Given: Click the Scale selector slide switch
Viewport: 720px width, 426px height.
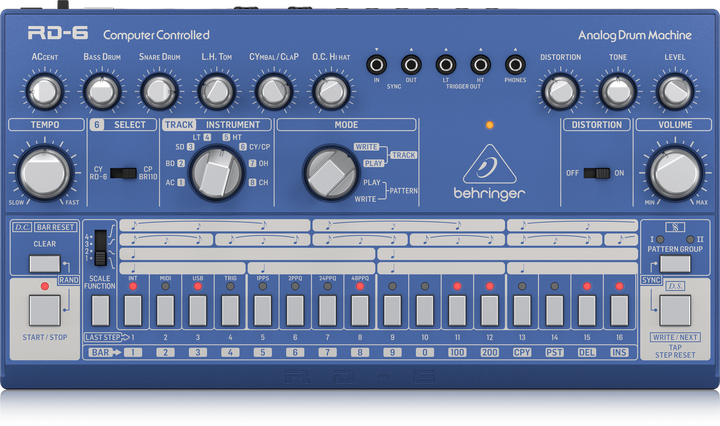Looking at the screenshot, I should coord(101,248).
